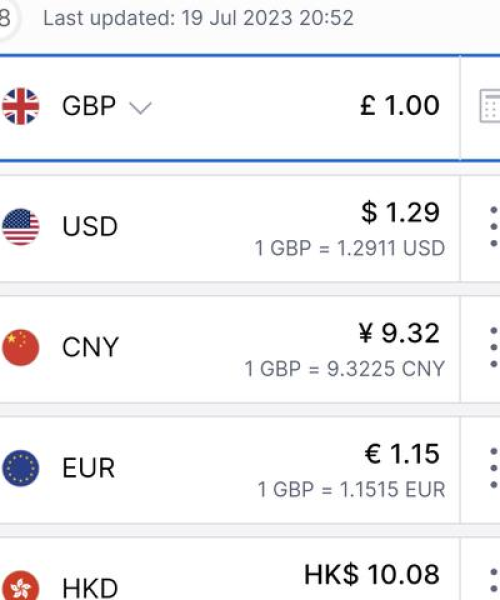
Task: Expand the GBP base currency dropdown chevron
Action: pyautogui.click(x=141, y=108)
